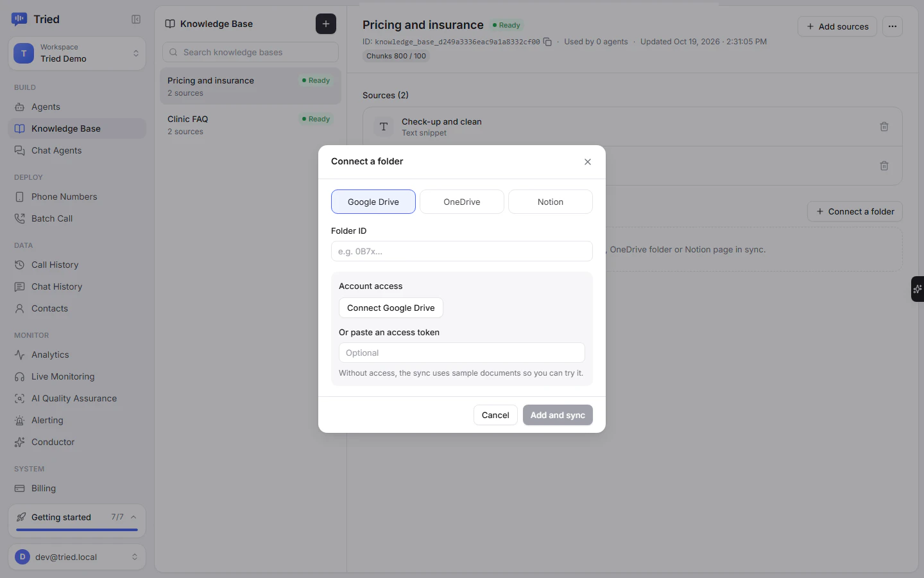Open the Tried Demo workspace switcher
The image size is (924, 578).
click(x=77, y=53)
